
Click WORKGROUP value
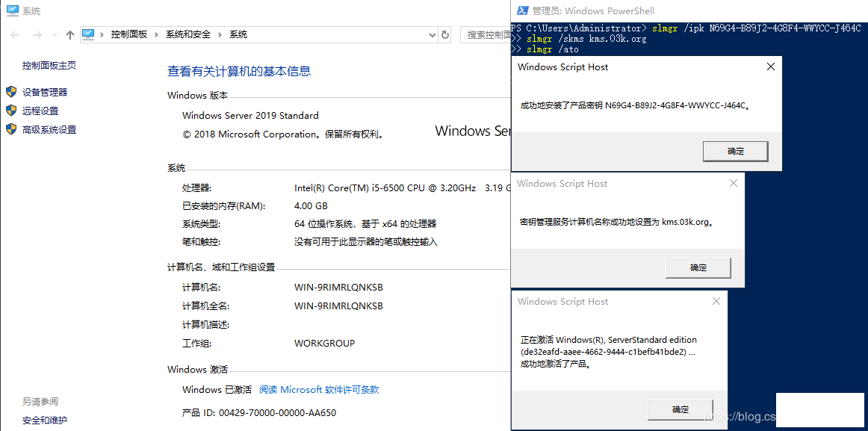tap(324, 343)
